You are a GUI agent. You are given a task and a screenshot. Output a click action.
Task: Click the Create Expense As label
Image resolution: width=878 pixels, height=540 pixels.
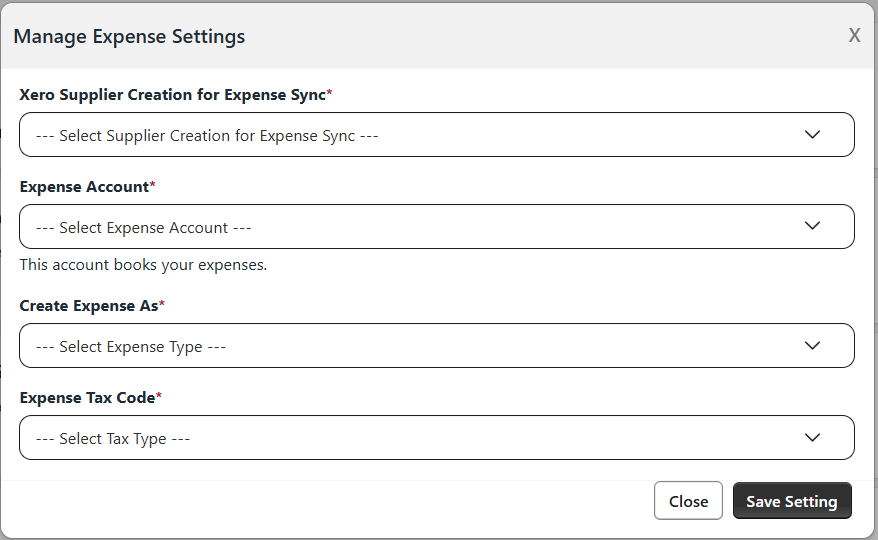coord(88,306)
